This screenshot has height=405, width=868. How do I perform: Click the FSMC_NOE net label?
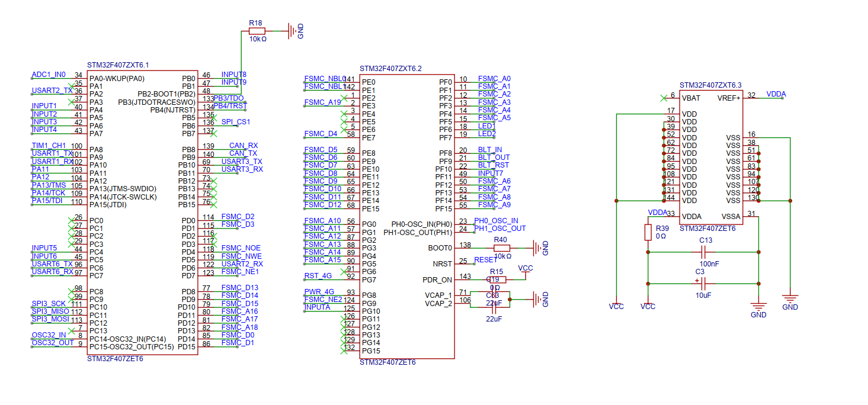click(241, 248)
